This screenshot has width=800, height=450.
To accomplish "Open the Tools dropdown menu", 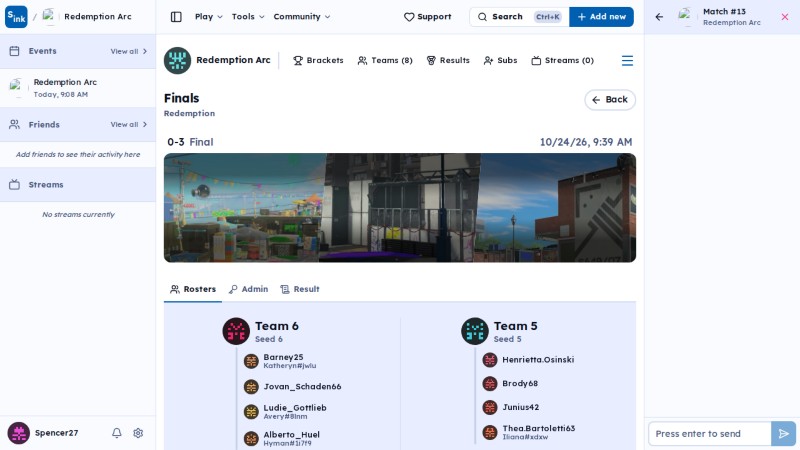I will point(248,17).
